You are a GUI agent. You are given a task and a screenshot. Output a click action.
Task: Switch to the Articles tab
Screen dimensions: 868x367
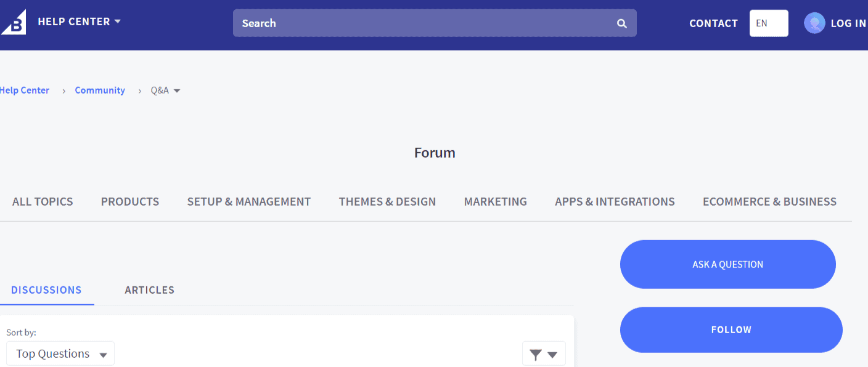[149, 289]
